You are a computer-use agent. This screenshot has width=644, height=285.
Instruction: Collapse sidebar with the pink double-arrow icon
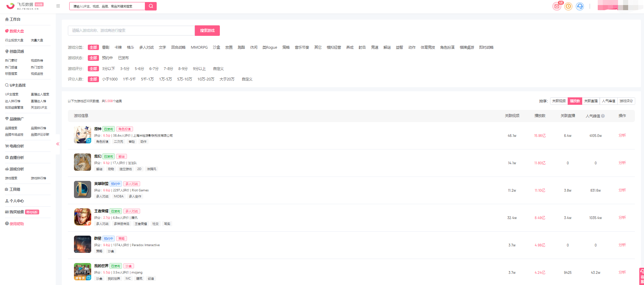pos(58,144)
